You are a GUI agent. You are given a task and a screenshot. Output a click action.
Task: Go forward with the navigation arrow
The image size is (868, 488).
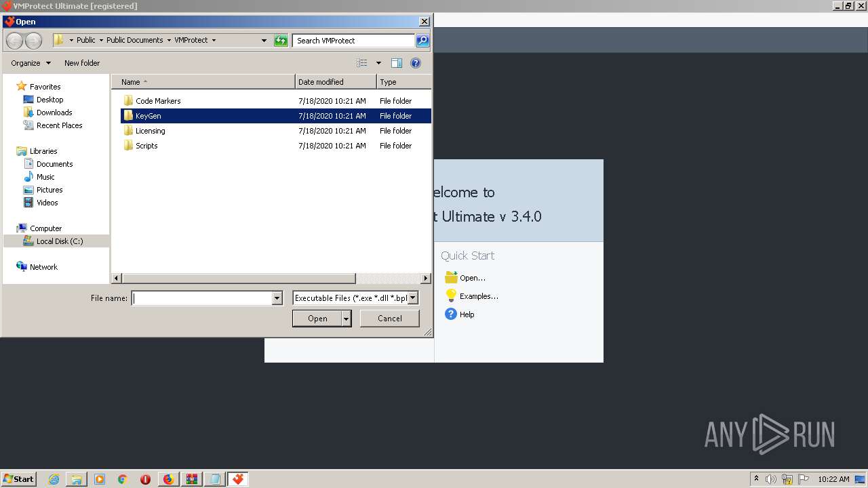(x=33, y=41)
